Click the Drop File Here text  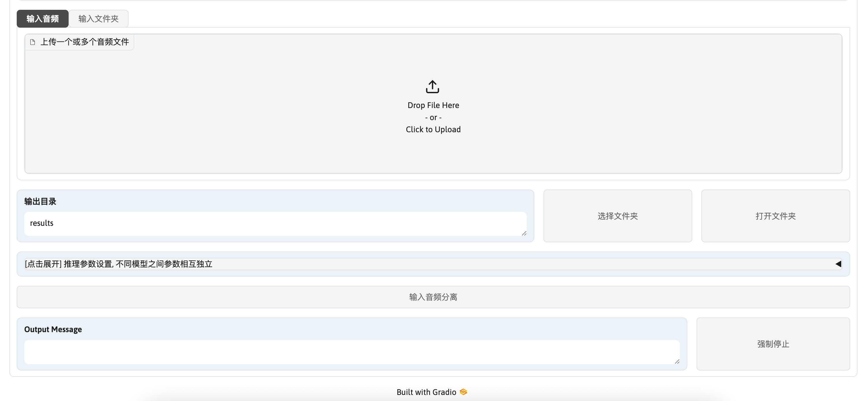tap(433, 105)
